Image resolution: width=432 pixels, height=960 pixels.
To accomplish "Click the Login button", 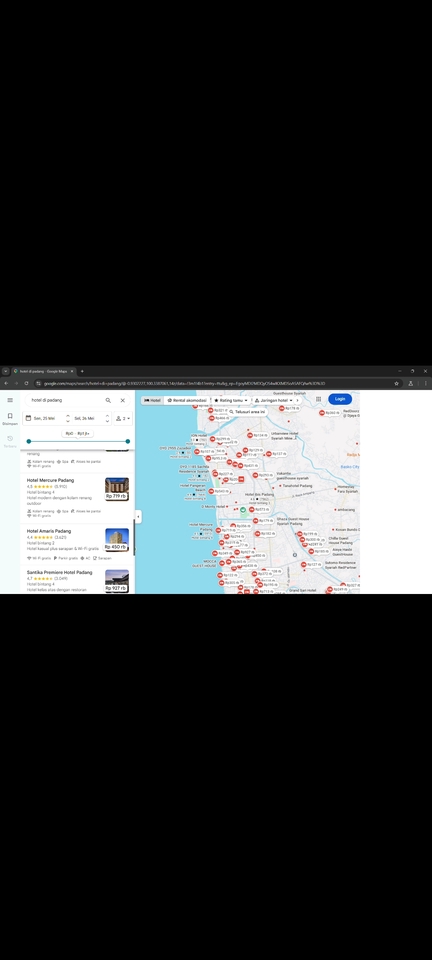I will (340, 399).
